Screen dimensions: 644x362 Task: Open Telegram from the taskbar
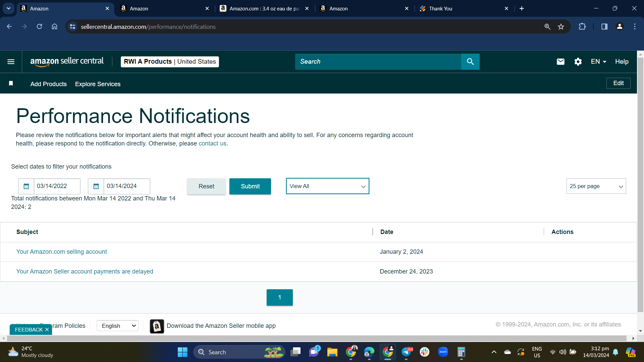[x=407, y=352]
